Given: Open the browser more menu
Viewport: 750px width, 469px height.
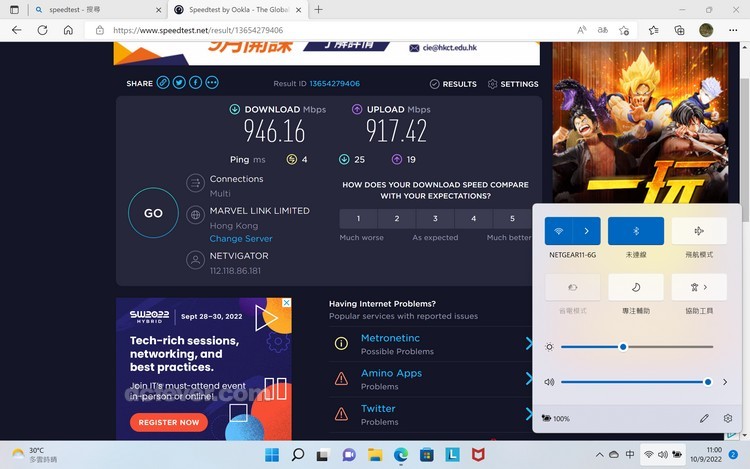Looking at the screenshot, I should point(733,30).
